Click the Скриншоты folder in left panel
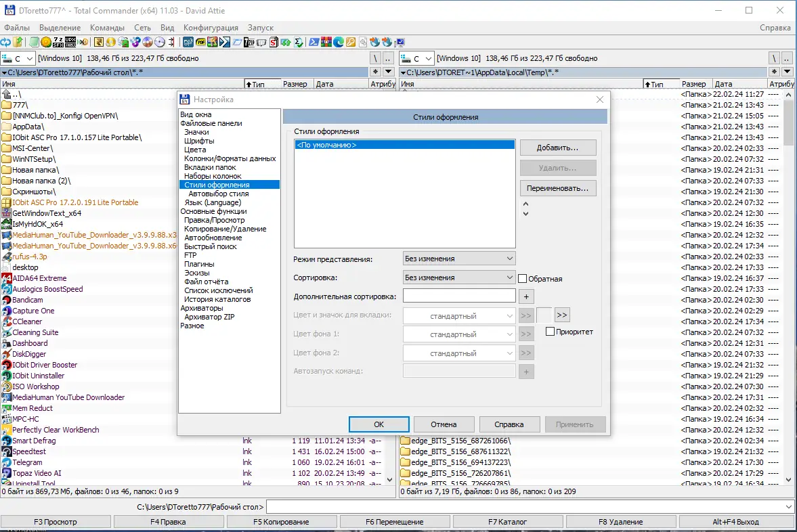The width and height of the screenshot is (797, 532). point(34,192)
